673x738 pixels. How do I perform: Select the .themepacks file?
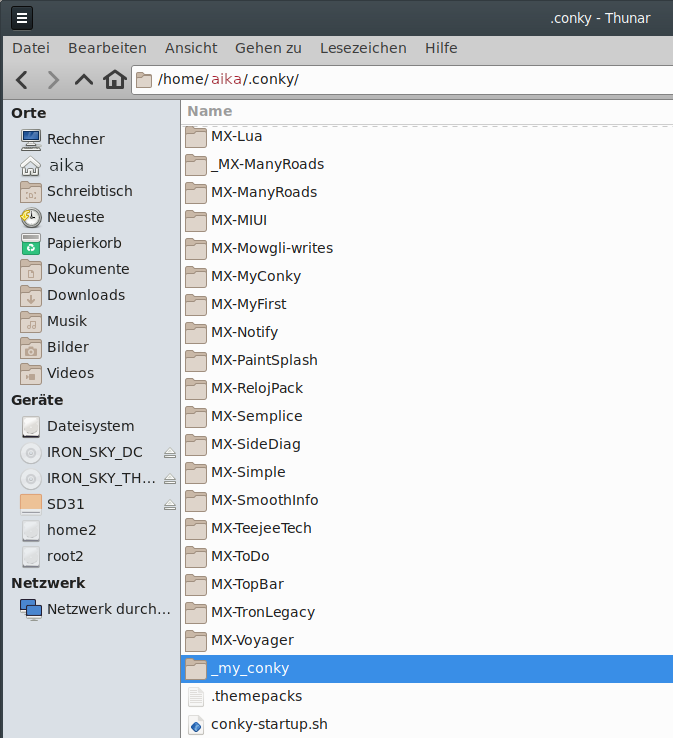point(427,697)
